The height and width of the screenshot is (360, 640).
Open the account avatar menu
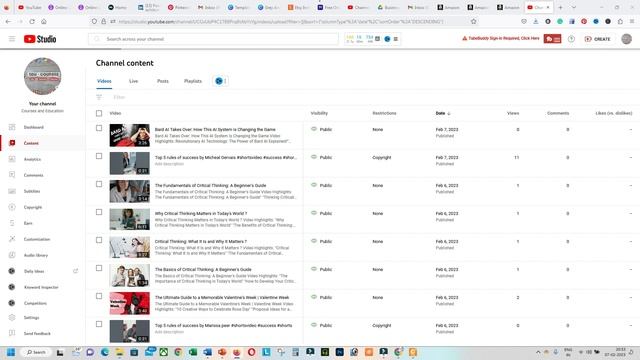tap(627, 39)
